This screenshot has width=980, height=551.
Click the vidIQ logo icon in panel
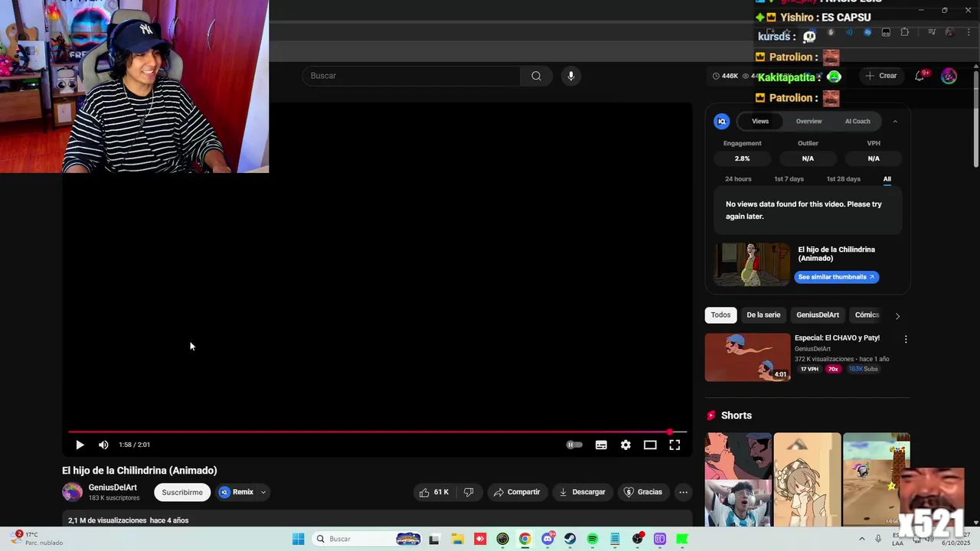pyautogui.click(x=722, y=121)
